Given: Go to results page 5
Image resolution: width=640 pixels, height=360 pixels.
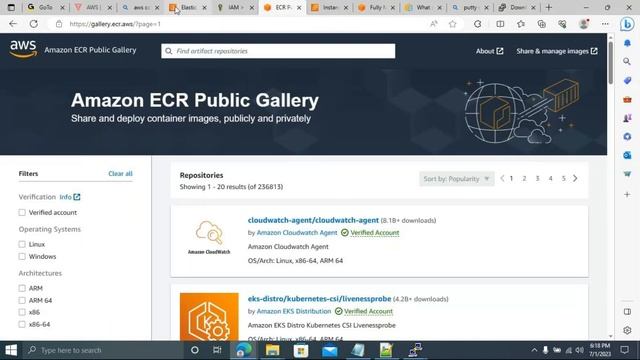Looking at the screenshot, I should (564, 178).
